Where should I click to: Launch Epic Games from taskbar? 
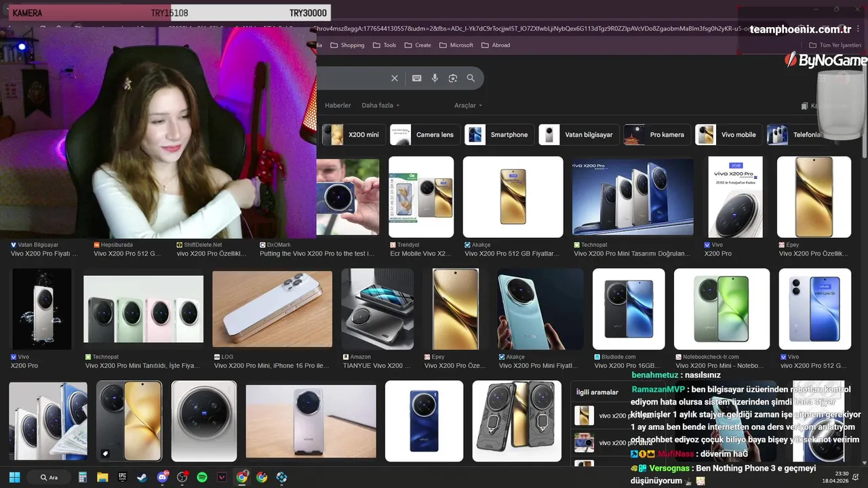click(123, 477)
